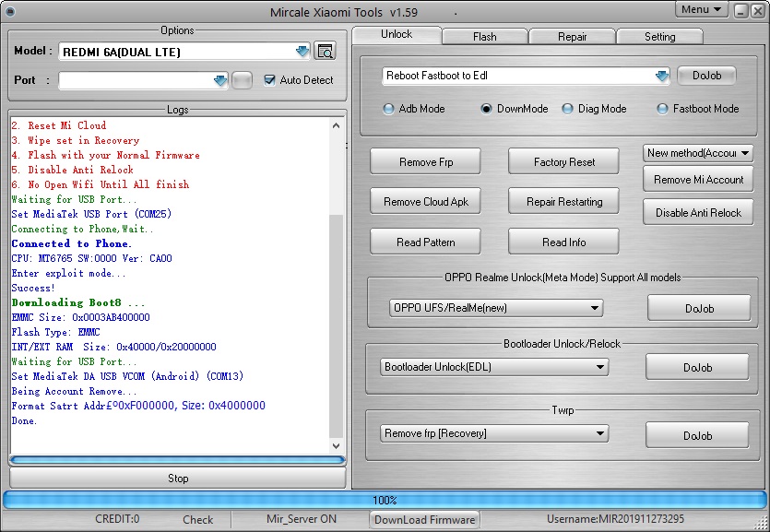
Task: Click the blank button beside Port
Action: (x=242, y=80)
